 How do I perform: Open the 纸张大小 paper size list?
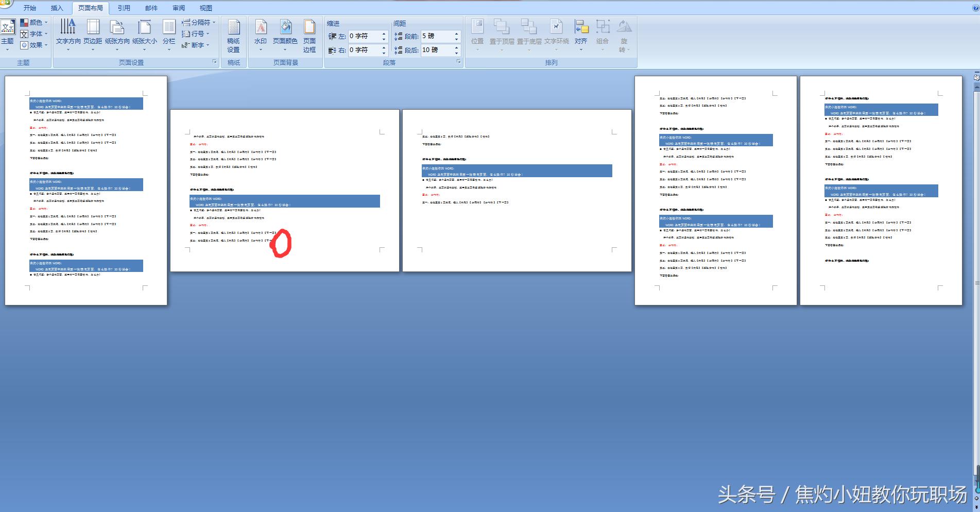pyautogui.click(x=144, y=35)
